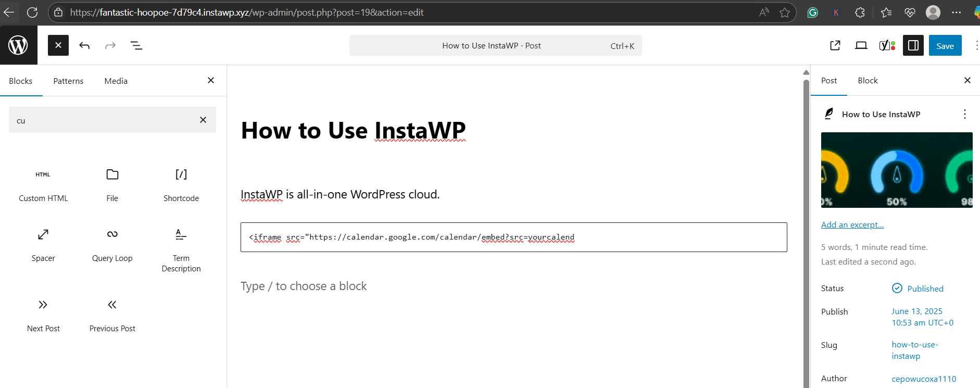Screen dimensions: 980x388
Task: Add this page to favorites star
Action: click(x=785, y=12)
